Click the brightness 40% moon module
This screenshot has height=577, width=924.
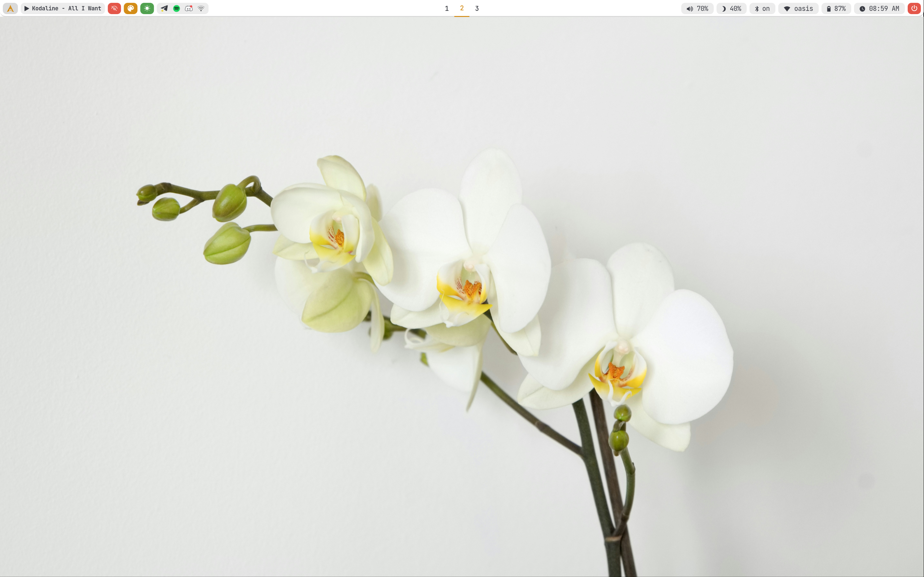[731, 8]
